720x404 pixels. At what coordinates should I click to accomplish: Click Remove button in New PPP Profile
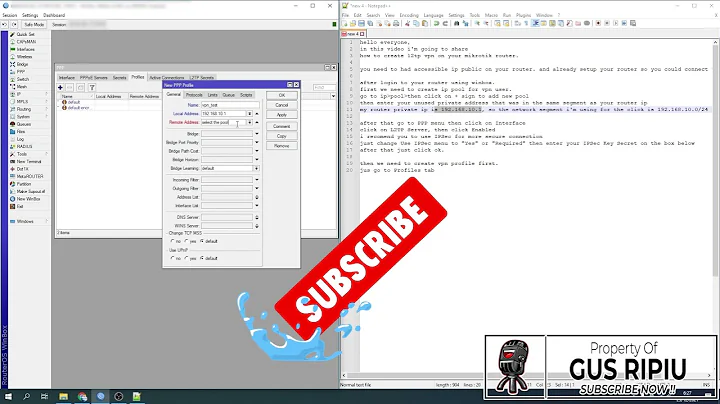click(x=282, y=146)
